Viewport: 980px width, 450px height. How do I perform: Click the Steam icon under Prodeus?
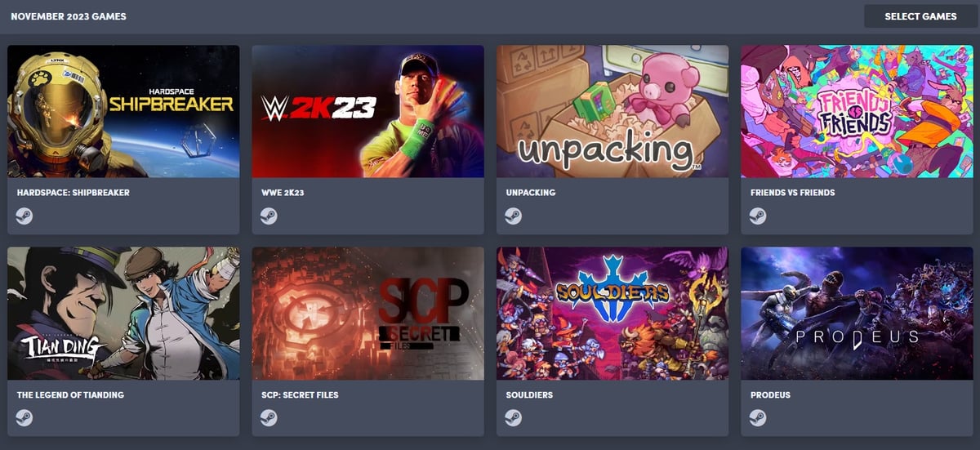pyautogui.click(x=758, y=417)
